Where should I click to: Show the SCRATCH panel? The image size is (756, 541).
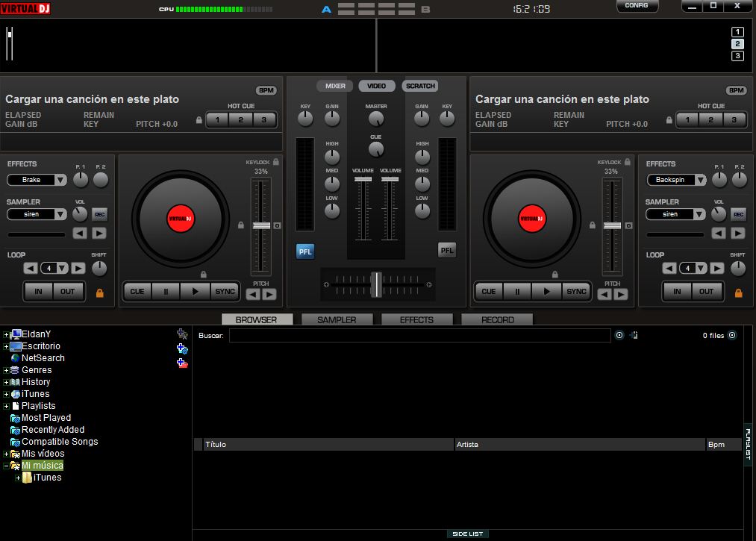[x=420, y=86]
